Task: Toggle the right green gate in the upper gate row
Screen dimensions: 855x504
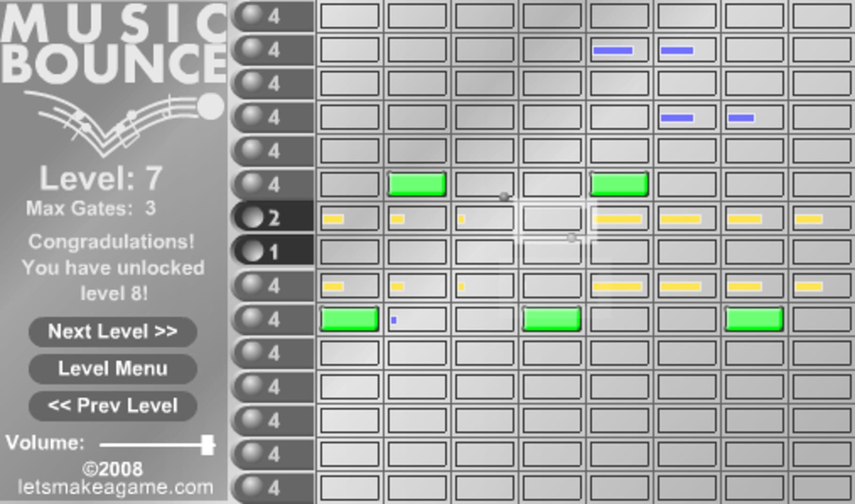Action: (619, 184)
